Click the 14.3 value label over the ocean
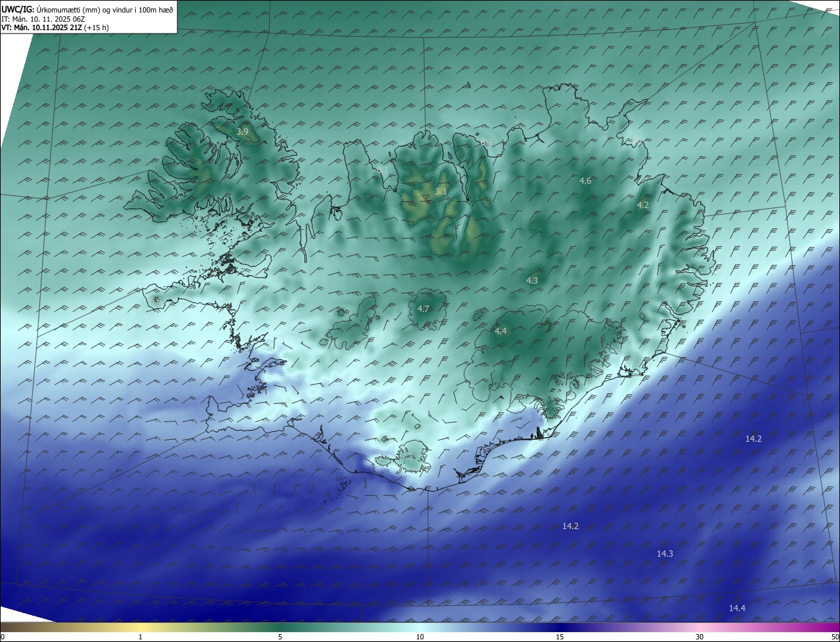 (665, 553)
